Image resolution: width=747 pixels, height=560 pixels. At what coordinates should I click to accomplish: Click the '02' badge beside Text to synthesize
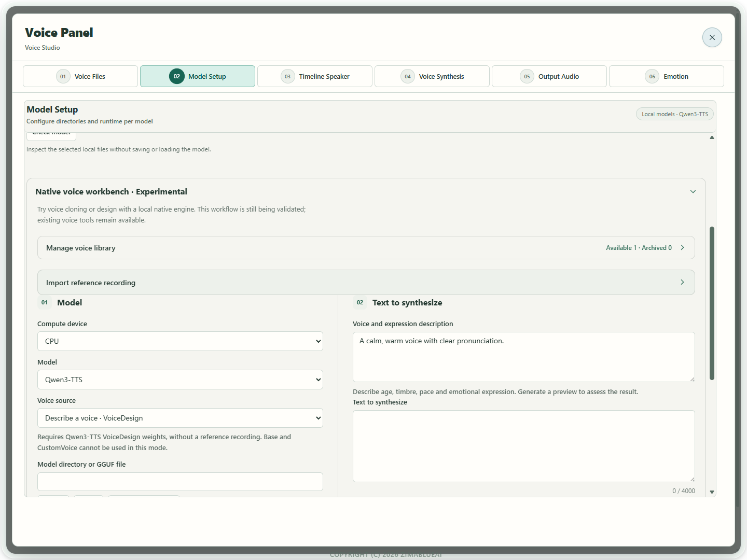pyautogui.click(x=360, y=303)
